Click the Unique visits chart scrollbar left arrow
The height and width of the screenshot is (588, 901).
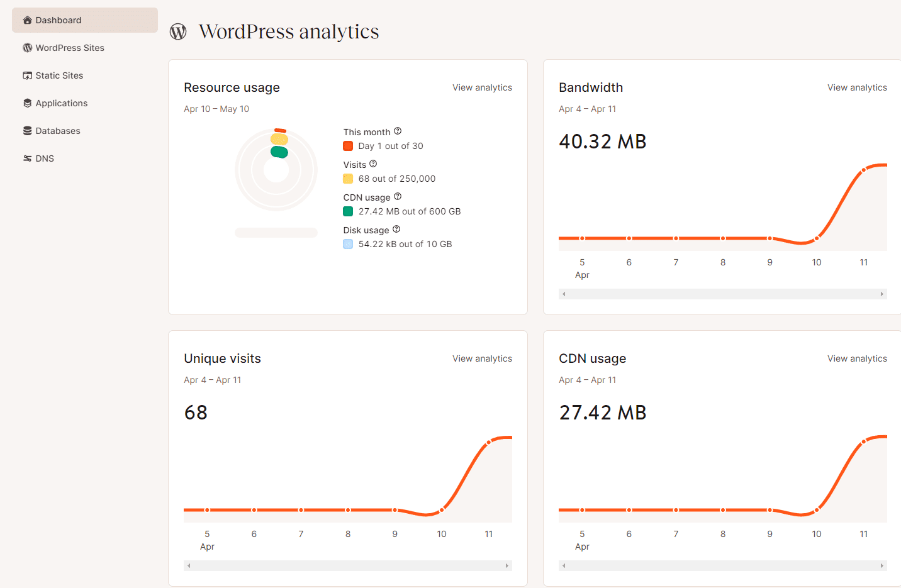pyautogui.click(x=189, y=565)
